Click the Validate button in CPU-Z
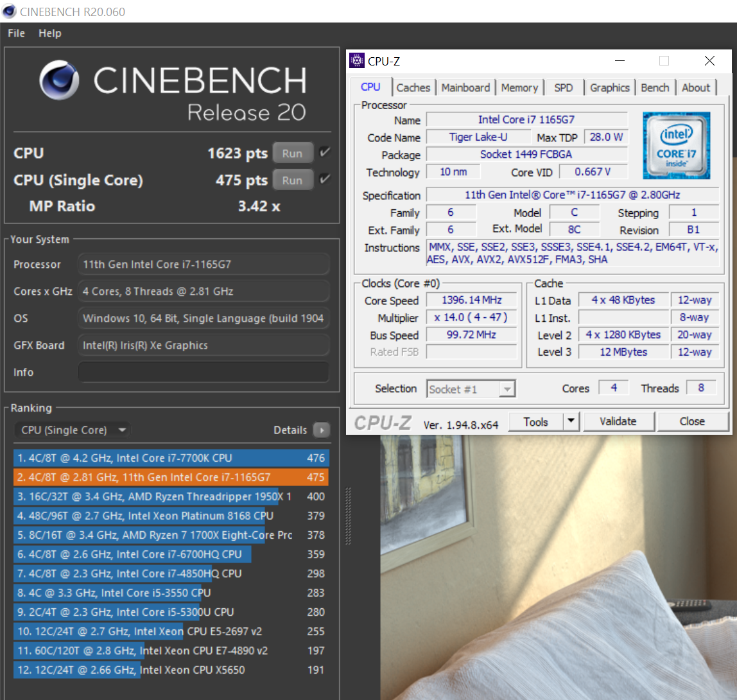 coord(619,421)
